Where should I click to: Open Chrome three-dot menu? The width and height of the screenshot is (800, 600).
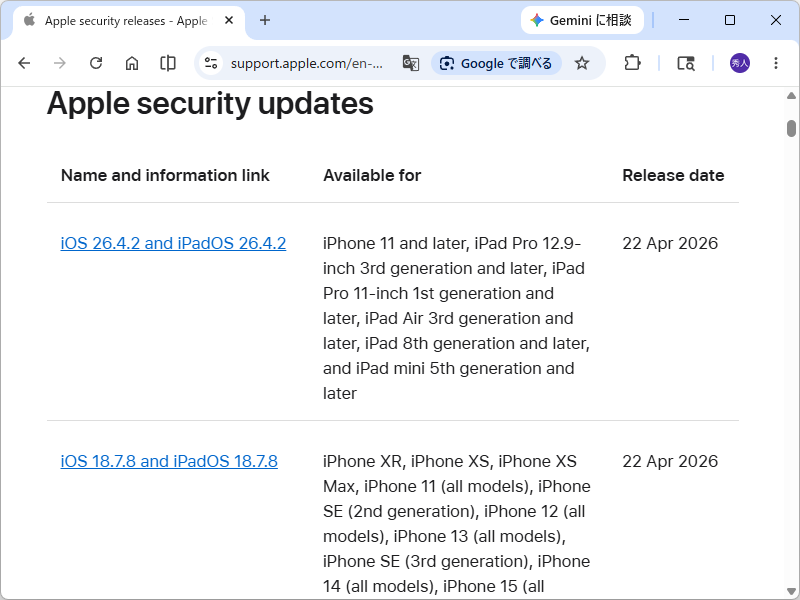point(776,63)
